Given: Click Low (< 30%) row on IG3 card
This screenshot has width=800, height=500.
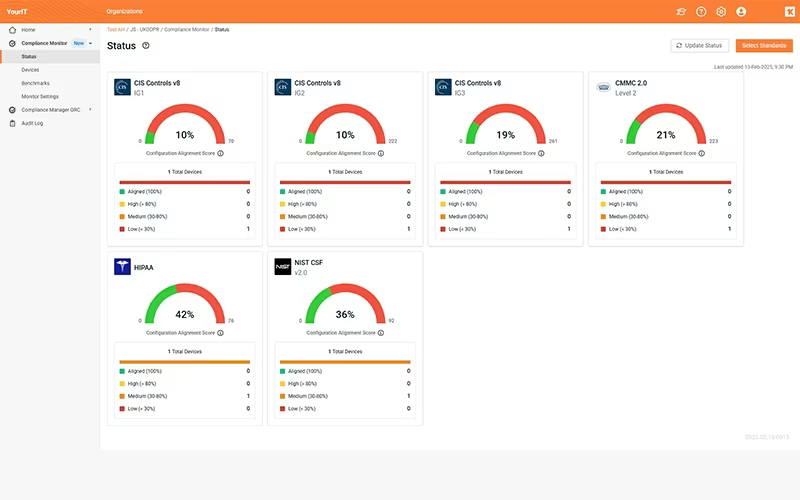Looking at the screenshot, I should click(506, 229).
